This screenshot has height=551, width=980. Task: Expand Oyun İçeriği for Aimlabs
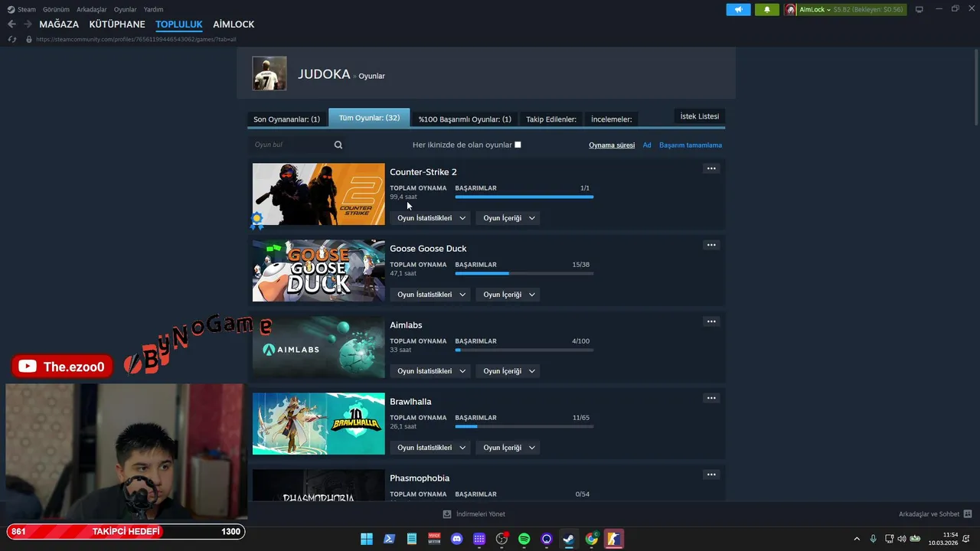508,371
